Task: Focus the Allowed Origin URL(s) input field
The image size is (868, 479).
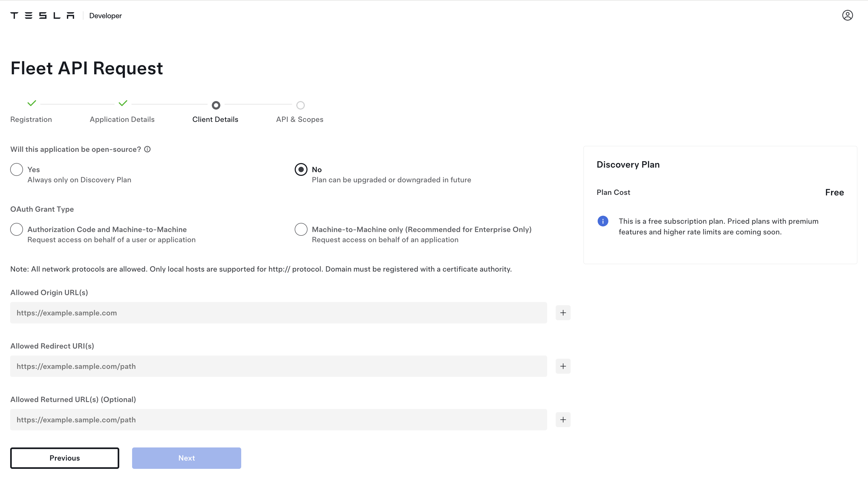Action: click(278, 312)
